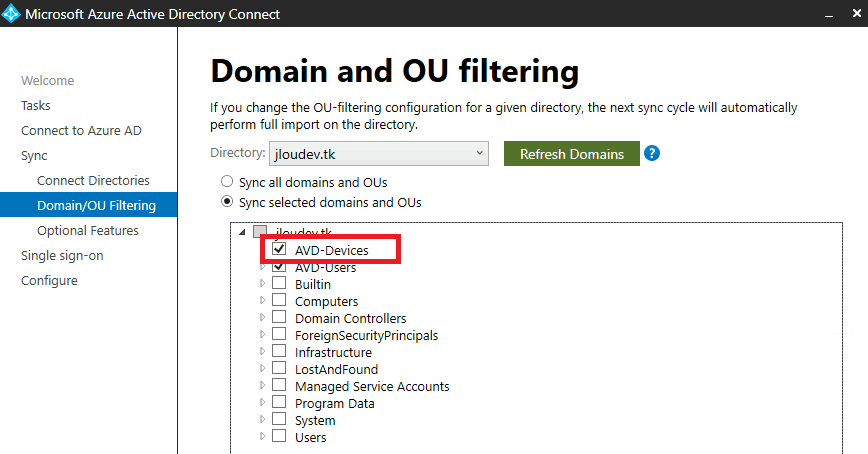Check the Builtin OU checkbox
868x454 pixels.
(x=279, y=283)
